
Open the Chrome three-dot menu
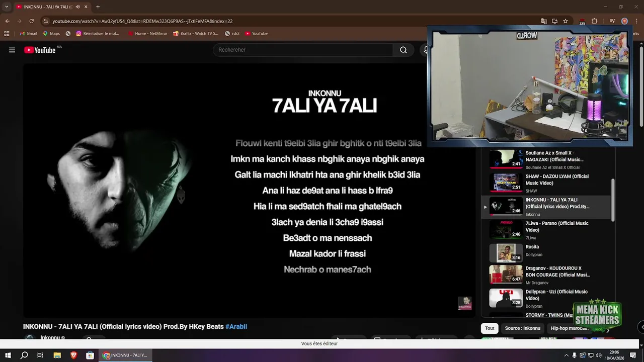click(x=636, y=21)
